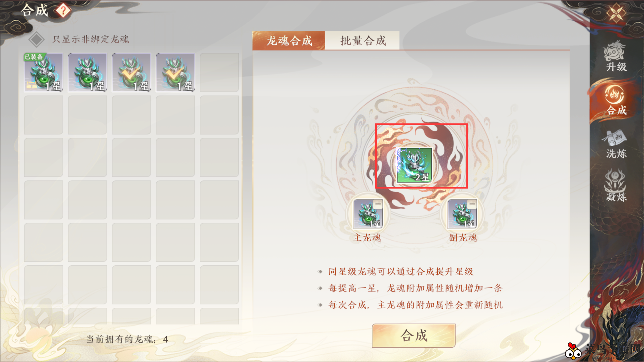
Task: Switch to the 批量合成 tab
Action: [363, 40]
